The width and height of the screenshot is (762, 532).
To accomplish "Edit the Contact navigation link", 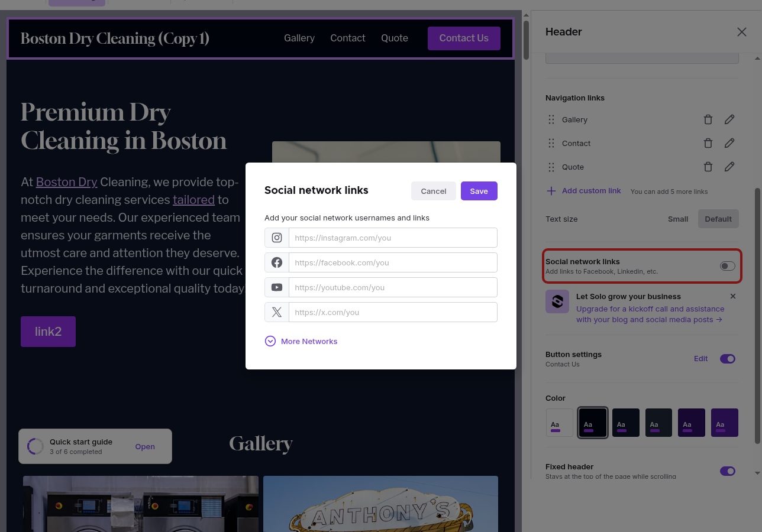I will pos(729,143).
